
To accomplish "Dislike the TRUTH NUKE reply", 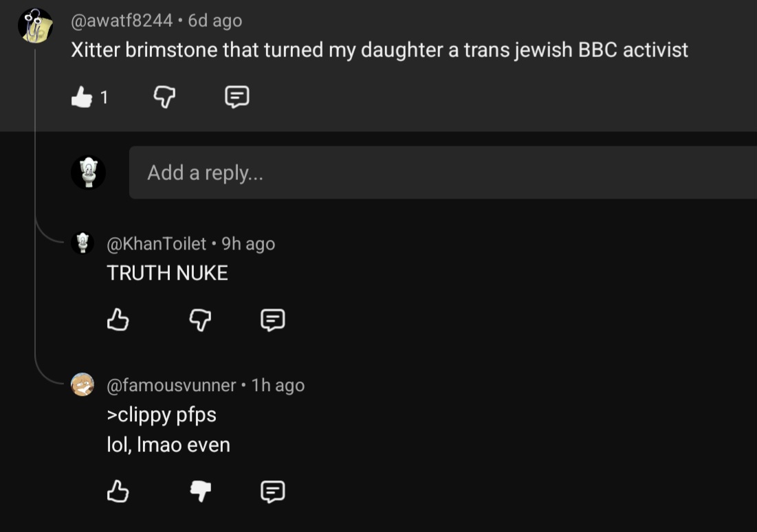I will coord(200,320).
